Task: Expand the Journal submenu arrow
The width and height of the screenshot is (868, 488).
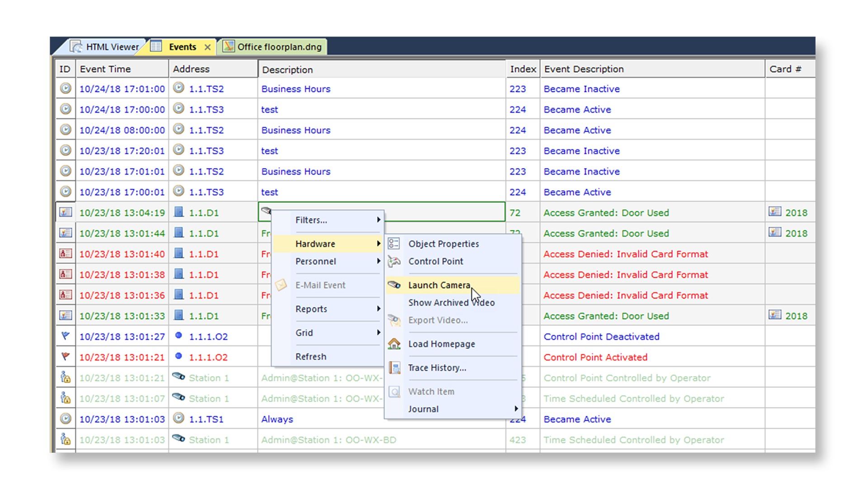Action: 516,409
